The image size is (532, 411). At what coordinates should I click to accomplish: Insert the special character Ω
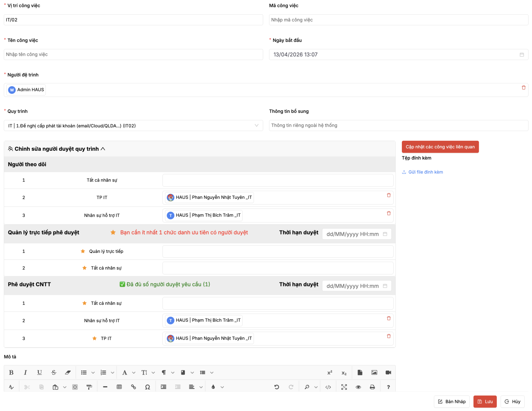coord(148,387)
